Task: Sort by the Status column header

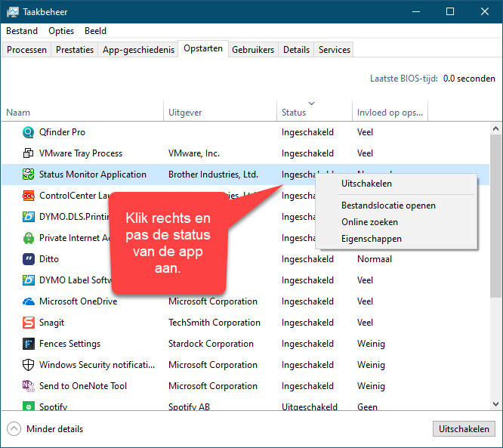Action: 314,111
